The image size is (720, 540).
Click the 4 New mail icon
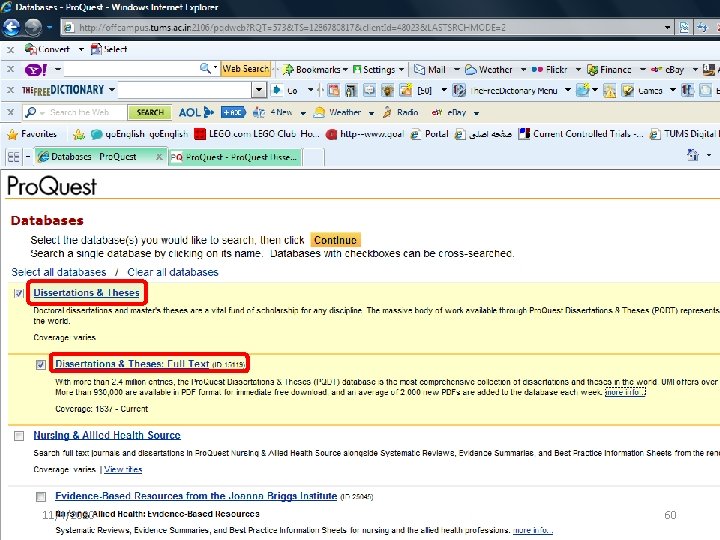[259, 112]
